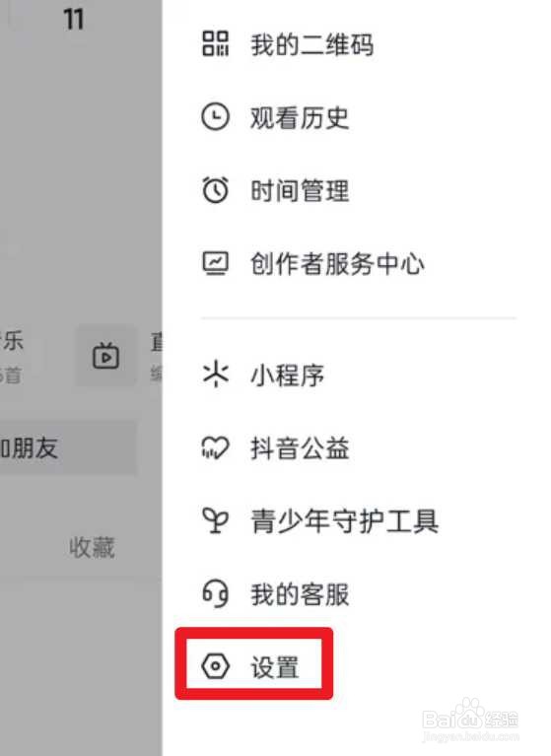This screenshot has width=551, height=756.
Task: Open 设置 settings entry
Action: pos(253,664)
